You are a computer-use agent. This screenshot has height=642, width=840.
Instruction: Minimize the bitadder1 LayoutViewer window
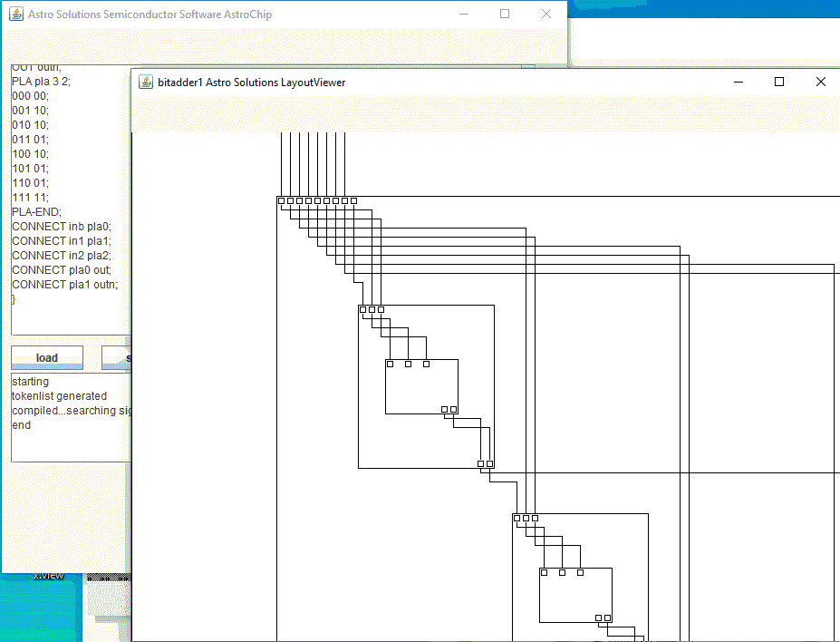coord(739,82)
